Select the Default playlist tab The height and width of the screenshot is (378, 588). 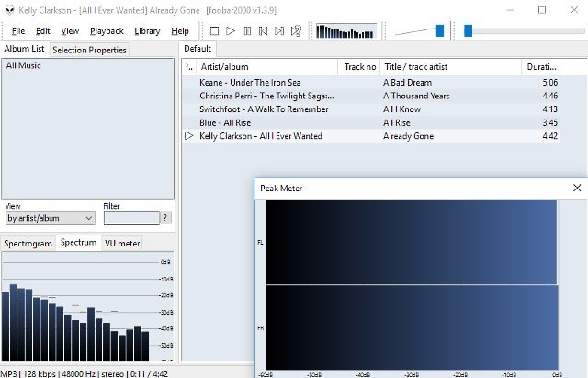click(198, 49)
